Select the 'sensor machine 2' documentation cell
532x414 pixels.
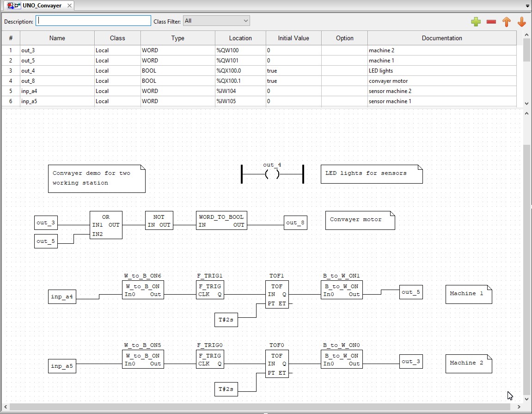tap(442, 91)
